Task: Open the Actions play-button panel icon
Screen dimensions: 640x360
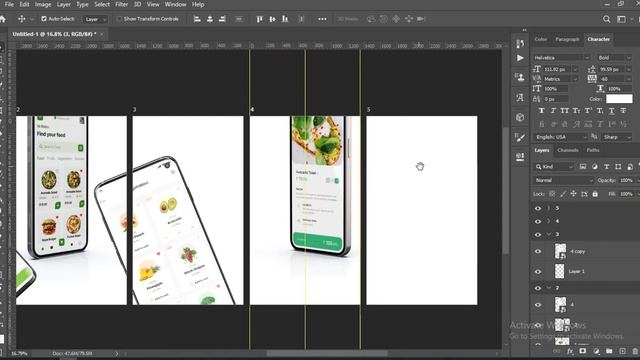Action: point(520,58)
